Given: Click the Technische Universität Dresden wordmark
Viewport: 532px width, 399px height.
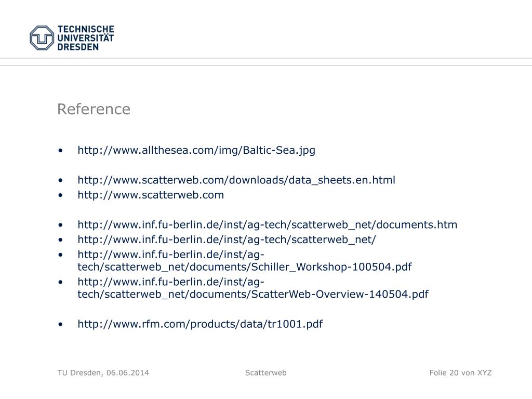Looking at the screenshot, I should pos(86,38).
